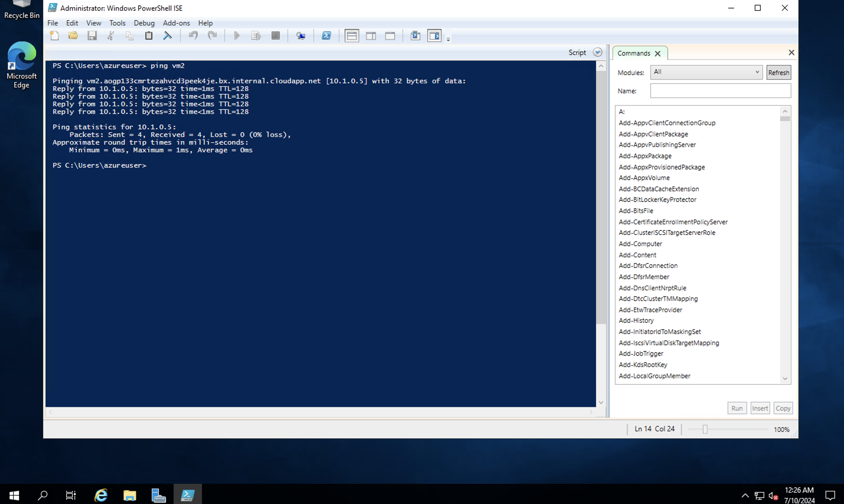The height and width of the screenshot is (504, 844).
Task: Click the Paste clipboard icon
Action: pyautogui.click(x=149, y=36)
